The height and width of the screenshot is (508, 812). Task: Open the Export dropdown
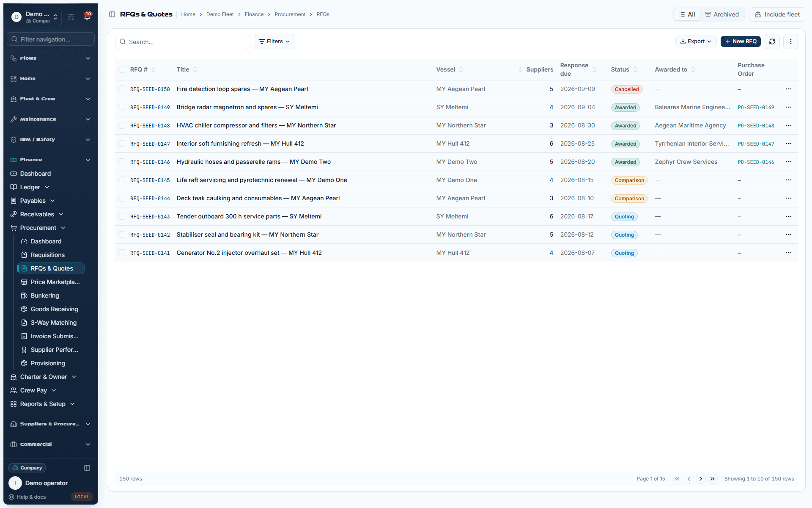pyautogui.click(x=696, y=41)
